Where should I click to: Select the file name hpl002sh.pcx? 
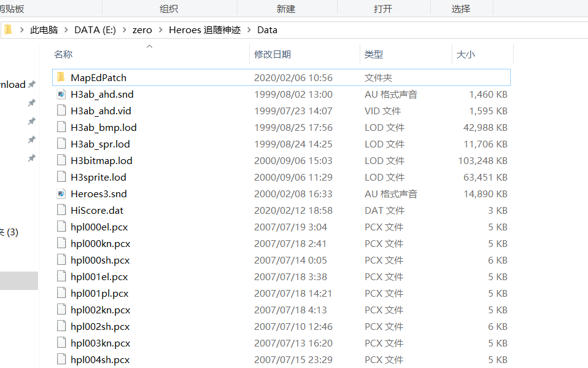[100, 326]
